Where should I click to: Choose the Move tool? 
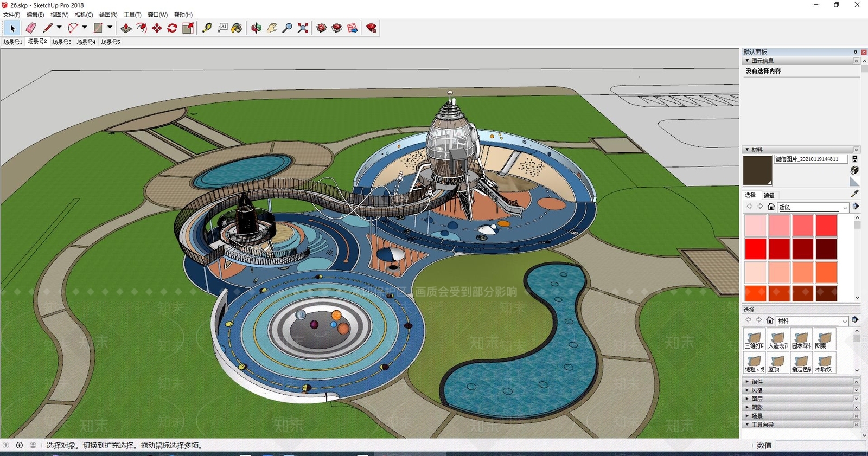click(x=157, y=28)
